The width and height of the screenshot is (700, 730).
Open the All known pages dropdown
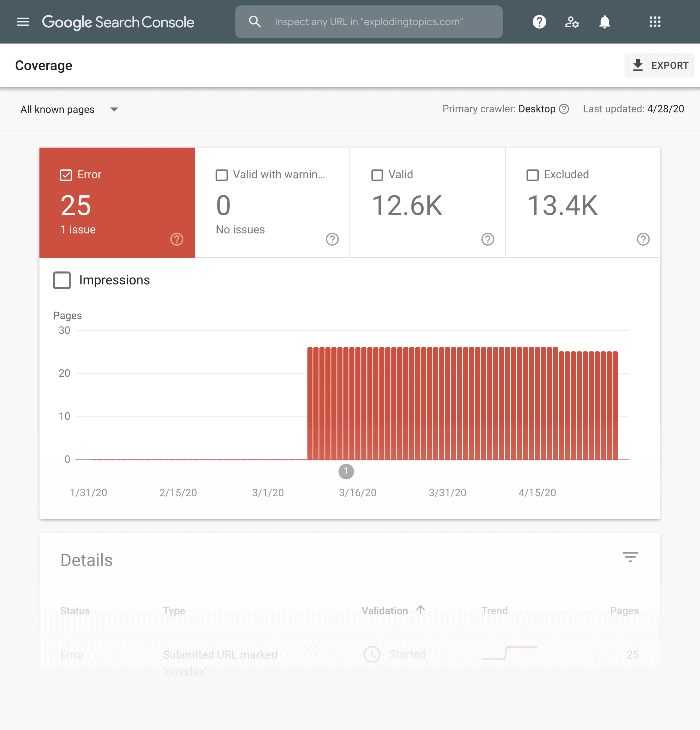pos(69,109)
